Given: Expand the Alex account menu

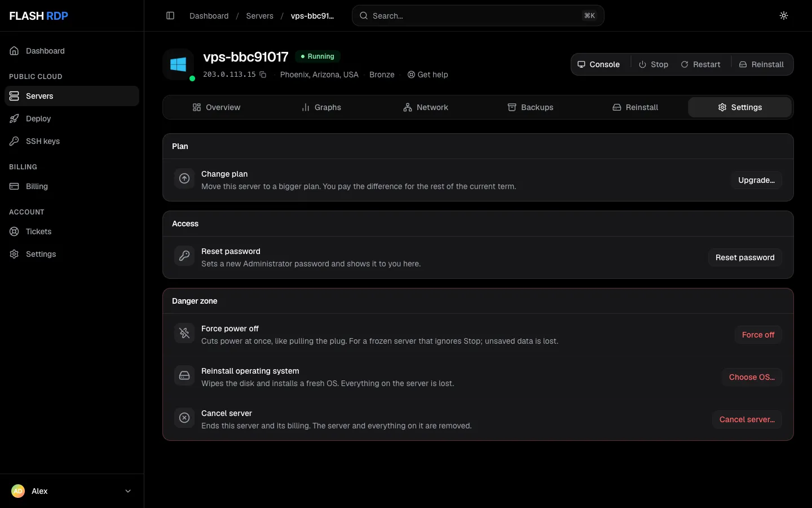Looking at the screenshot, I should tap(72, 491).
